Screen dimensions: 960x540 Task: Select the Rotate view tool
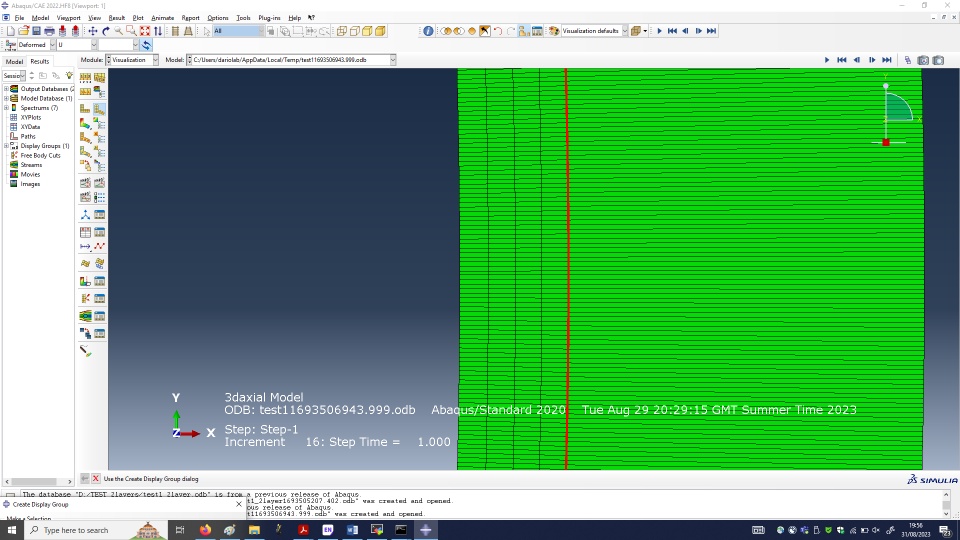click(x=105, y=31)
